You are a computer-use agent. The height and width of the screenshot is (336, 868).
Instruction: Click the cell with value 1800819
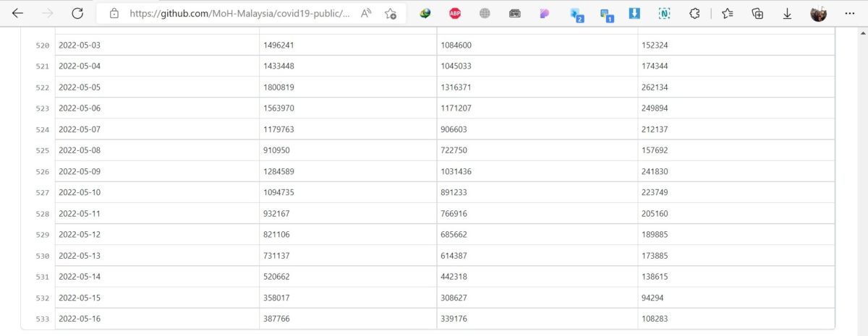pyautogui.click(x=279, y=87)
